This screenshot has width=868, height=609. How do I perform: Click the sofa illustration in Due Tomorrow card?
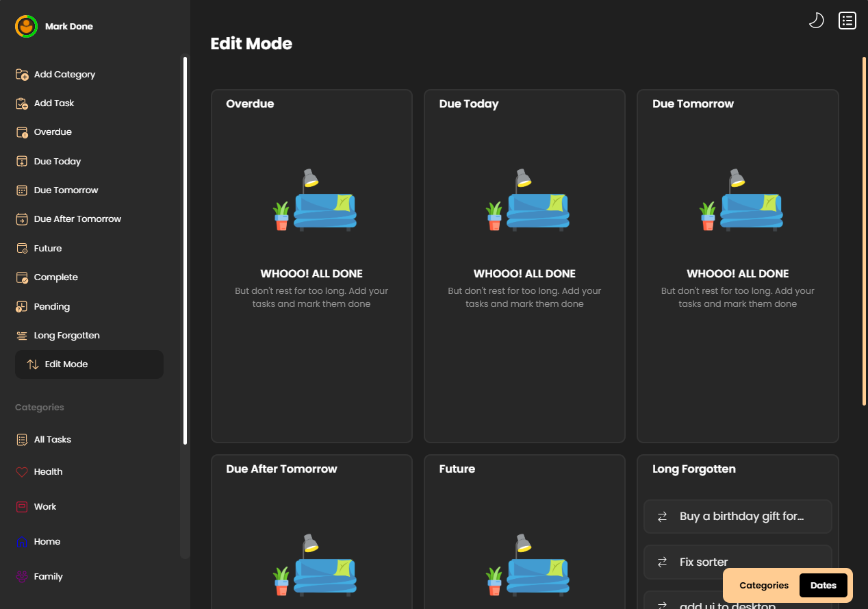click(741, 200)
